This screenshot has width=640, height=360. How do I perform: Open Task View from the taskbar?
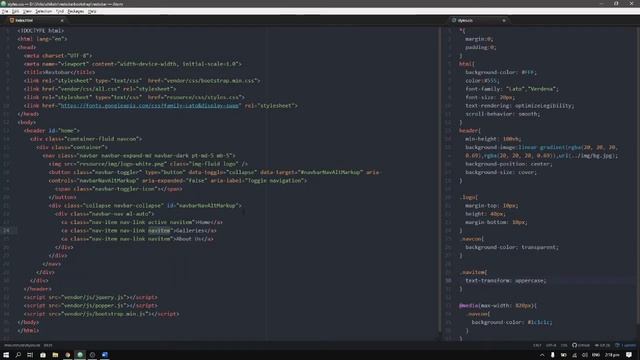(x=30, y=355)
